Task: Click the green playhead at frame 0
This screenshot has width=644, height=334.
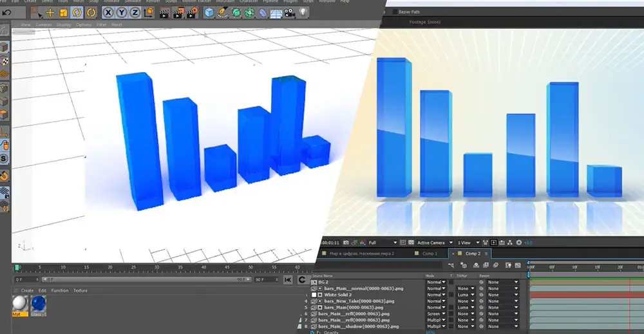Action: [x=17, y=268]
